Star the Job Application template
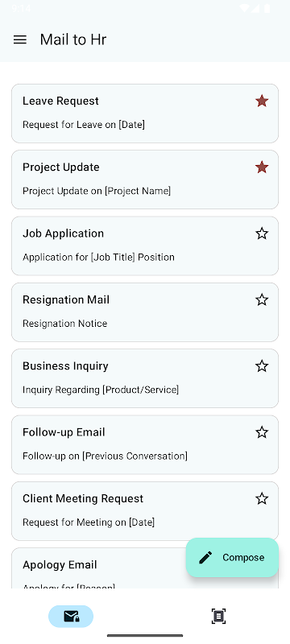The width and height of the screenshot is (290, 644). (262, 233)
